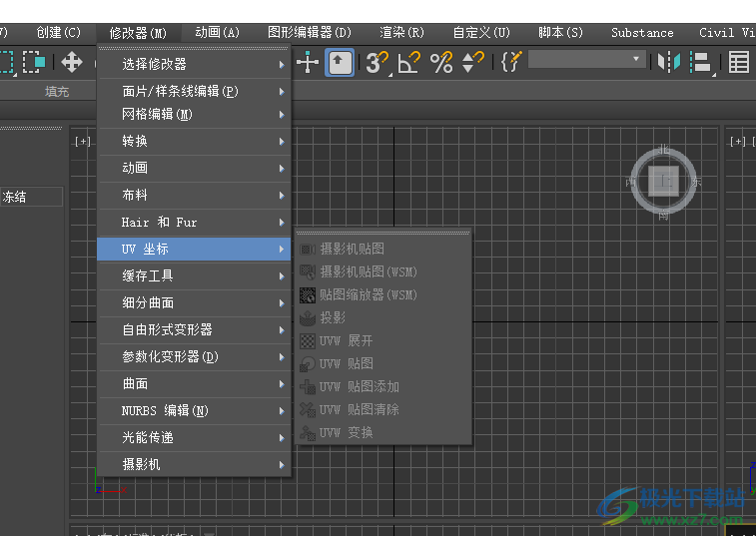The width and height of the screenshot is (756, 536).
Task: Click the 摄影机贴图(WSM) submenu item
Action: (382, 272)
